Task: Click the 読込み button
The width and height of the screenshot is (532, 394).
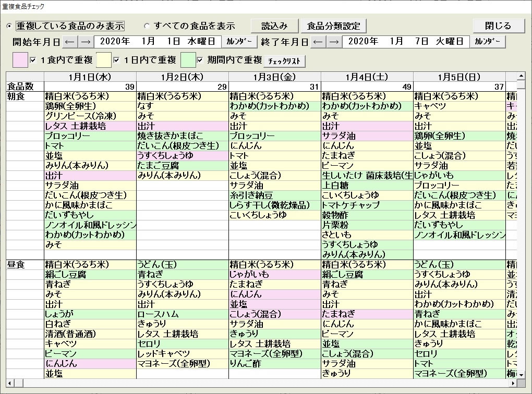Action: pos(274,26)
